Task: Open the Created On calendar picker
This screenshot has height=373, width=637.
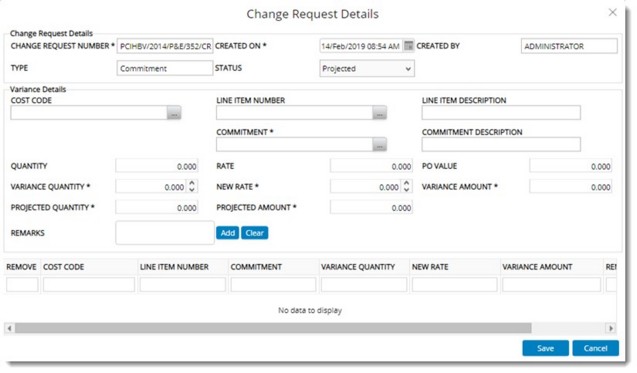Action: (x=408, y=46)
